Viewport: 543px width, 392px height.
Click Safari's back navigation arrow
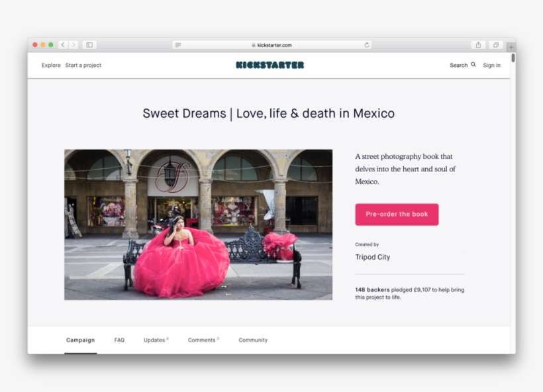(x=62, y=45)
